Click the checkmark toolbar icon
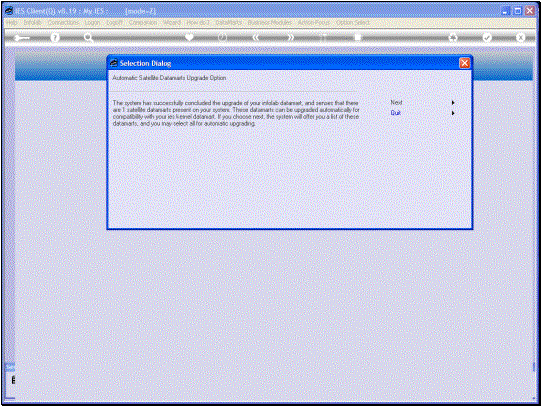Image resolution: width=541 pixels, height=406 pixels. pyautogui.click(x=487, y=37)
